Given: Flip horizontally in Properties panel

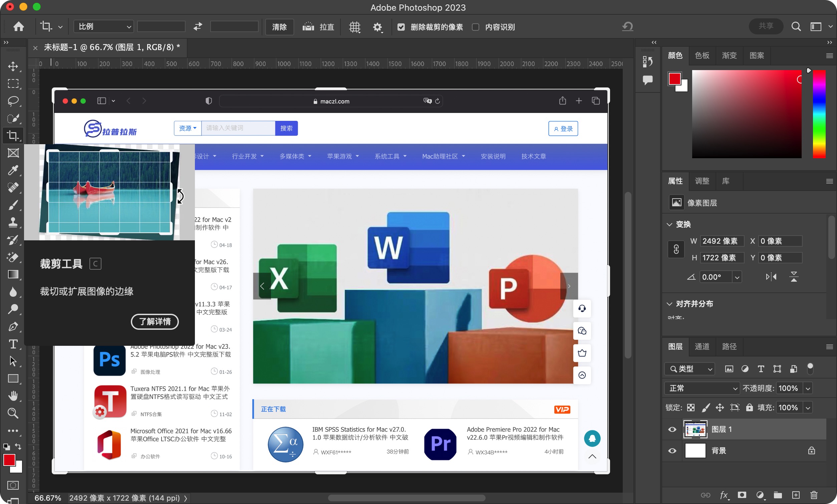Looking at the screenshot, I should [x=771, y=277].
